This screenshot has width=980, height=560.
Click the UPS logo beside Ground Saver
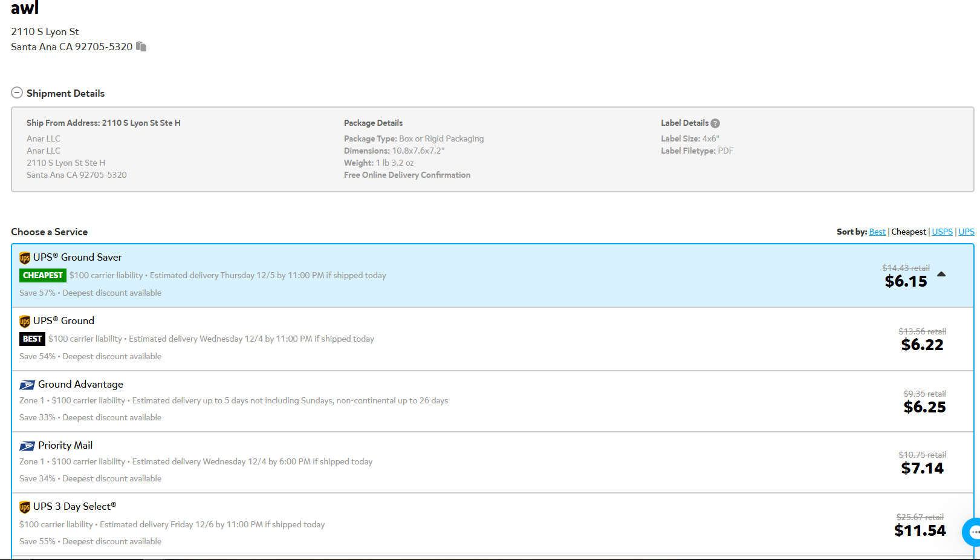coord(25,258)
